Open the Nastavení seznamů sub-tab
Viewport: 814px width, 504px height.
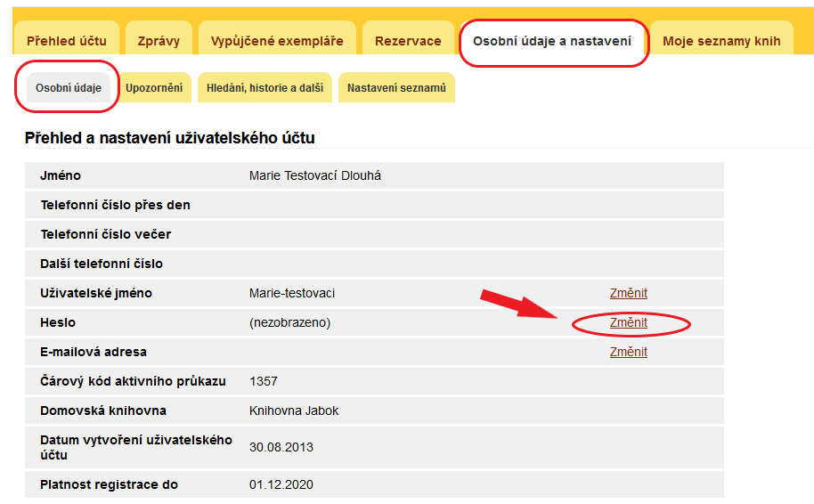[x=396, y=87]
